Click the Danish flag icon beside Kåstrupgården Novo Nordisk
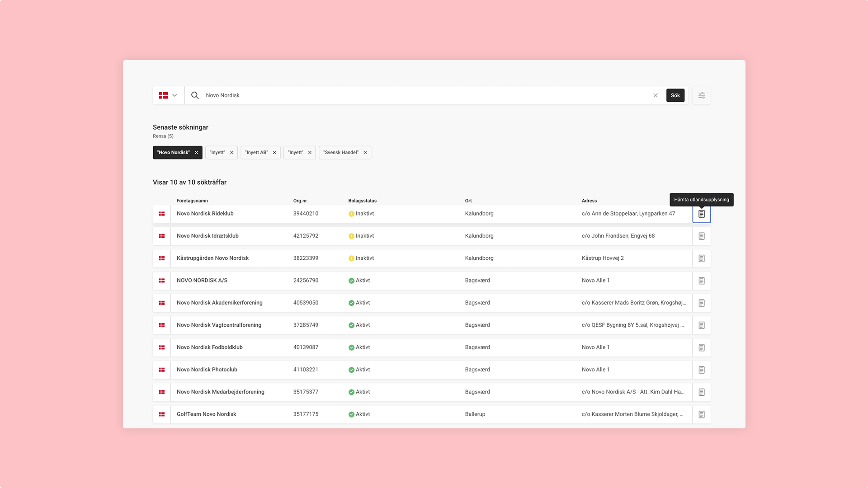Screen dimensions: 868x488 [161, 258]
